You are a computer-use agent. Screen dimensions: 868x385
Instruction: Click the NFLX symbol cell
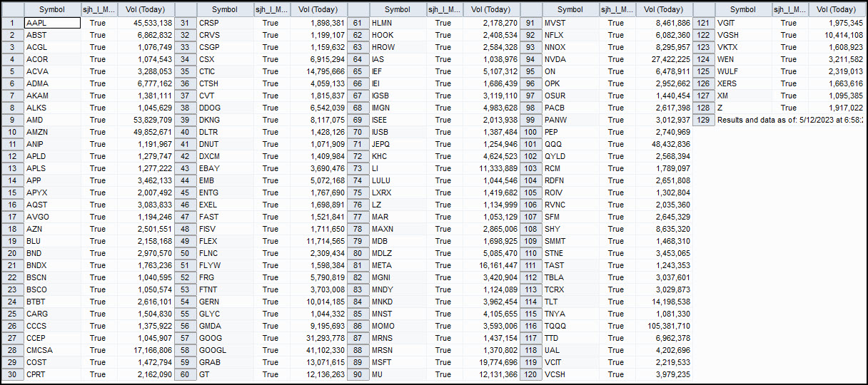[x=570, y=35]
